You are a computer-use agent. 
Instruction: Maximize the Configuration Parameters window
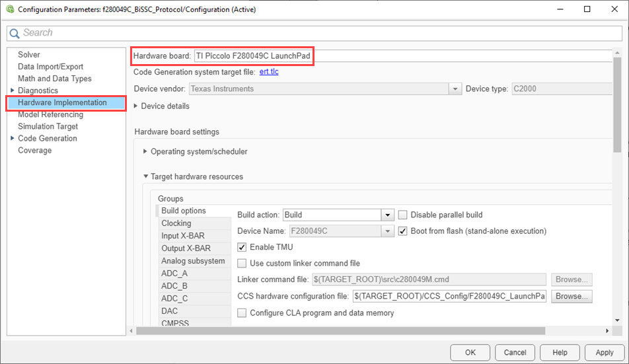click(587, 9)
